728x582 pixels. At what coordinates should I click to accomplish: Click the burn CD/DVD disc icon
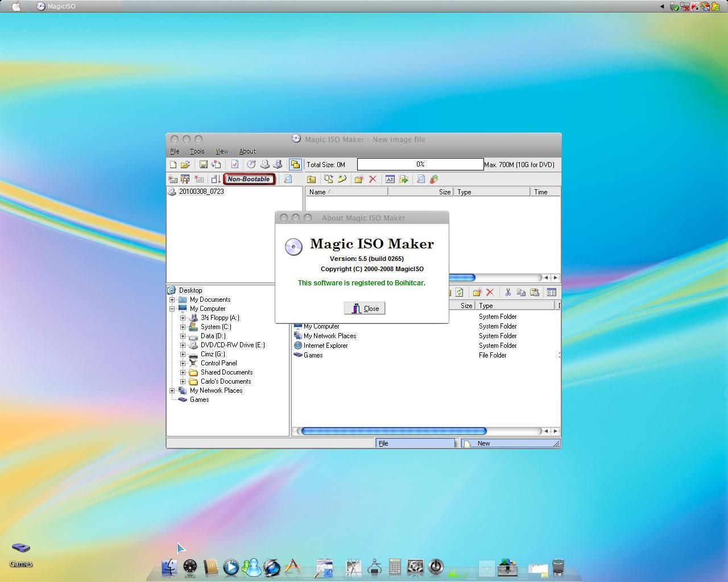pyautogui.click(x=251, y=164)
